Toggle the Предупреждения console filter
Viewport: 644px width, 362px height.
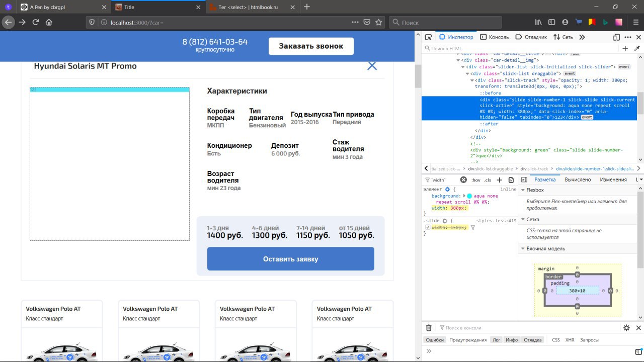coord(468,340)
